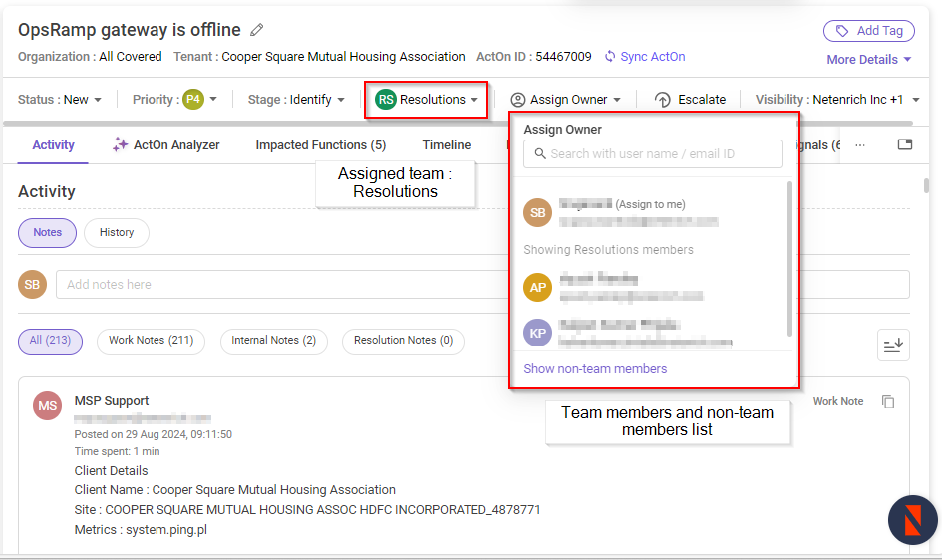The width and height of the screenshot is (942, 560).
Task: Filter notes by Internal Notes (2)
Action: tap(274, 341)
